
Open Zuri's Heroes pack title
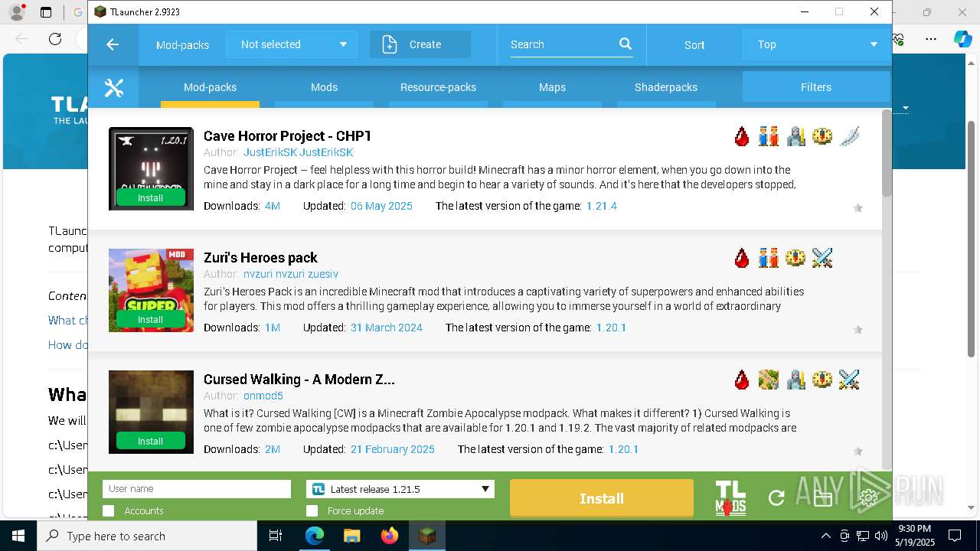[260, 258]
